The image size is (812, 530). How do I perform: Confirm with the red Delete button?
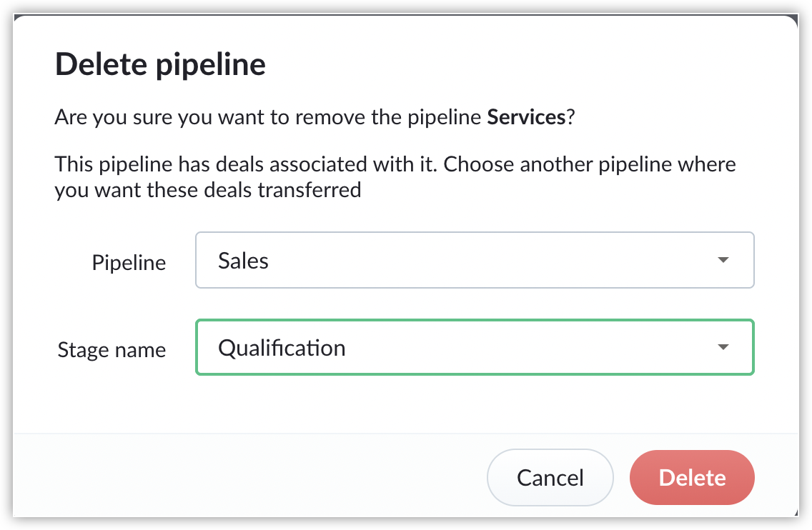coord(692,477)
